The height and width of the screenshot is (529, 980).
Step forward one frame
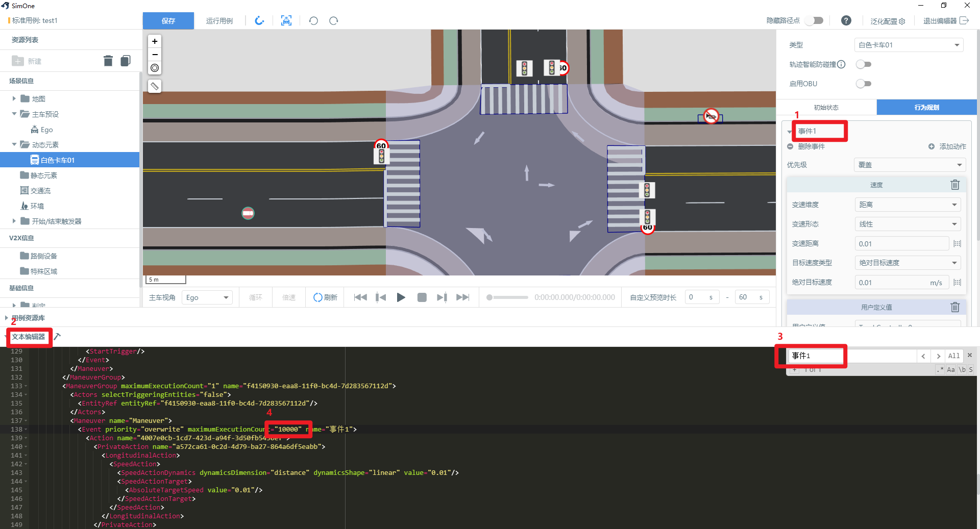tap(442, 297)
